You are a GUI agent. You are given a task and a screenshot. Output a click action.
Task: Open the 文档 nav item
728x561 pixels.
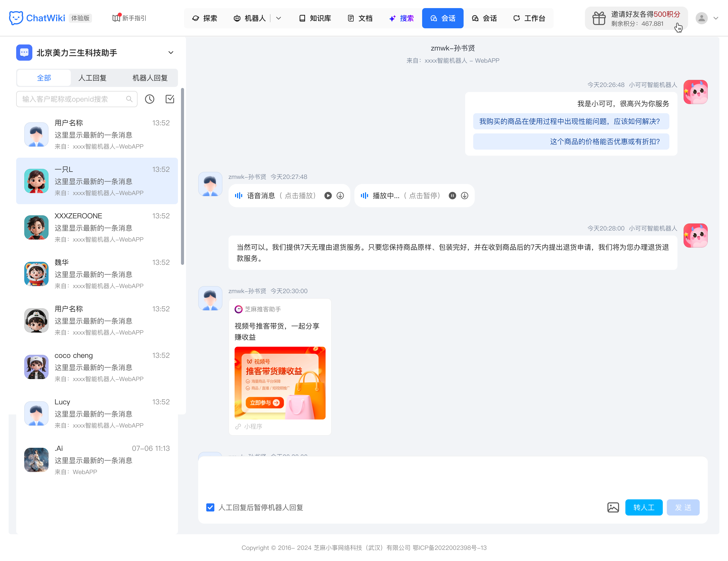click(360, 18)
